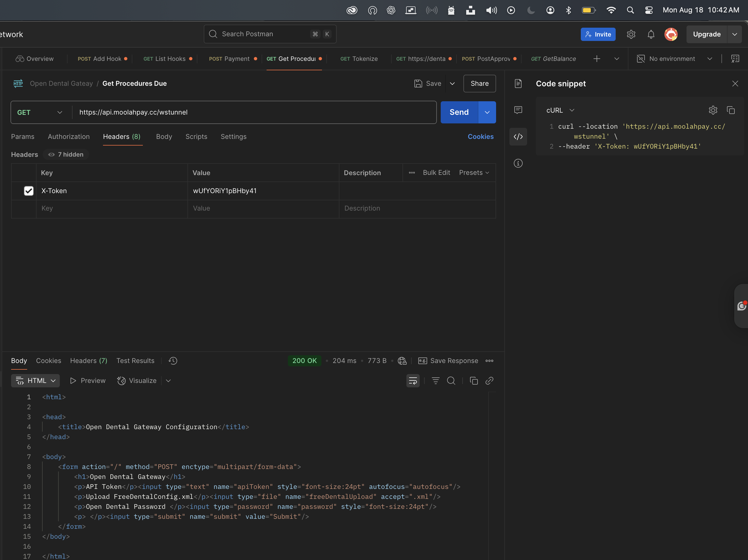Open the cURL language dropdown
748x560 pixels.
click(x=560, y=110)
